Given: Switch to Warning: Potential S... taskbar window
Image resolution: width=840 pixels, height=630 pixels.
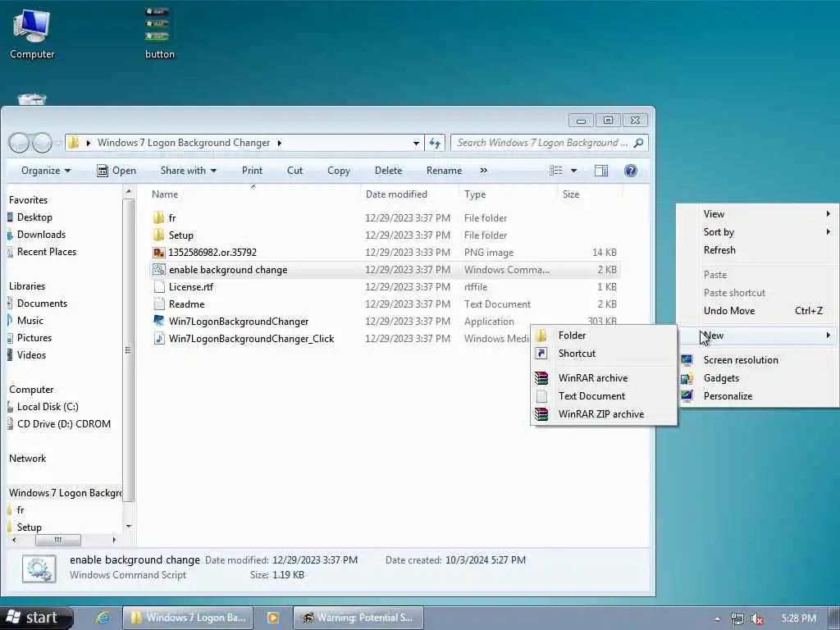Looking at the screenshot, I should pyautogui.click(x=358, y=618).
